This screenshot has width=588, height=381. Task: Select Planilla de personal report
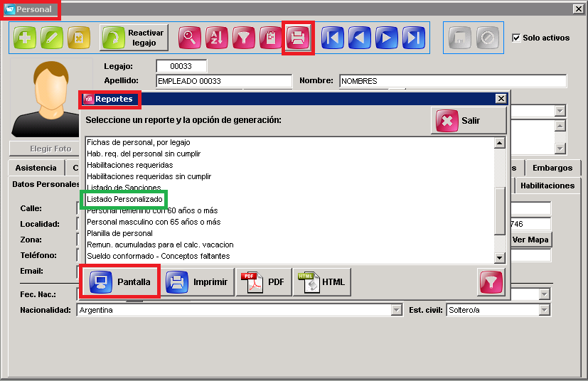coord(119,233)
